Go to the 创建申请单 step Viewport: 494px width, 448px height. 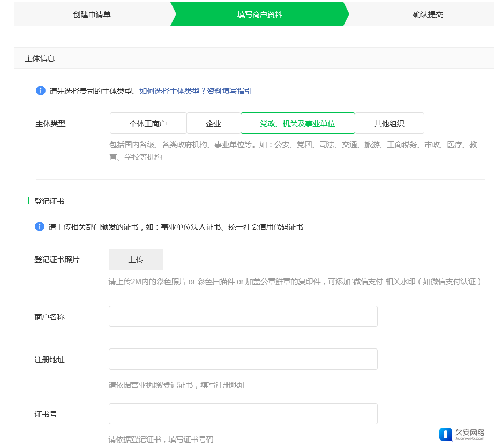(92, 14)
